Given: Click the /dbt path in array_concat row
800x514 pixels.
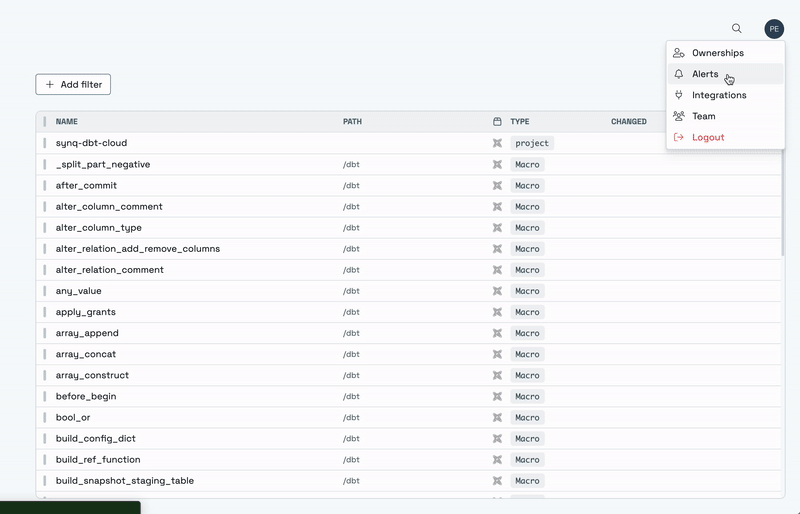Looking at the screenshot, I should (x=351, y=354).
